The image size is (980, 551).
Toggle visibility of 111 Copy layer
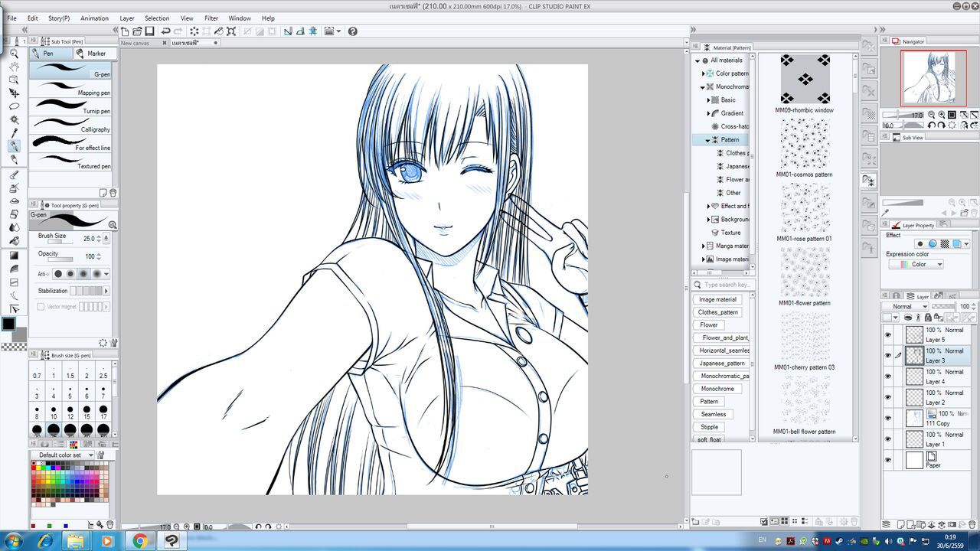(888, 418)
